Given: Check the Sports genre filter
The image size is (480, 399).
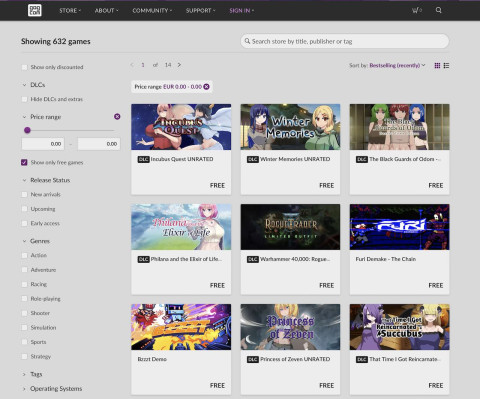Looking at the screenshot, I should 24,342.
